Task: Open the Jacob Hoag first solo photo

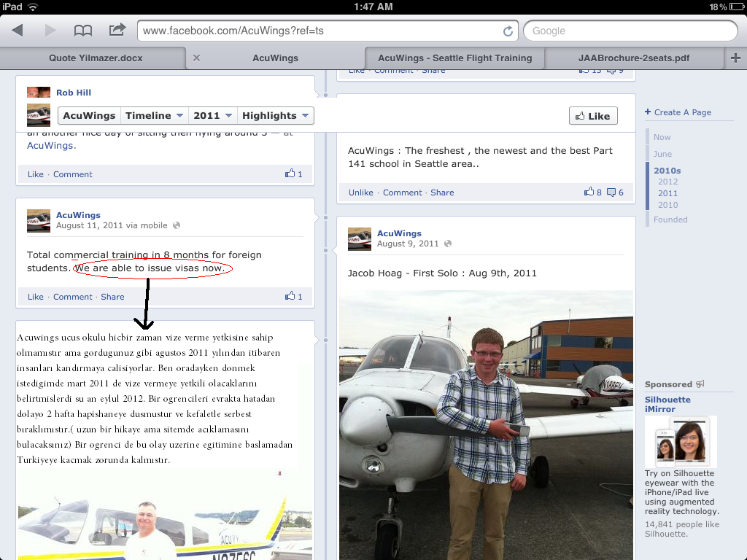Action: [x=486, y=425]
